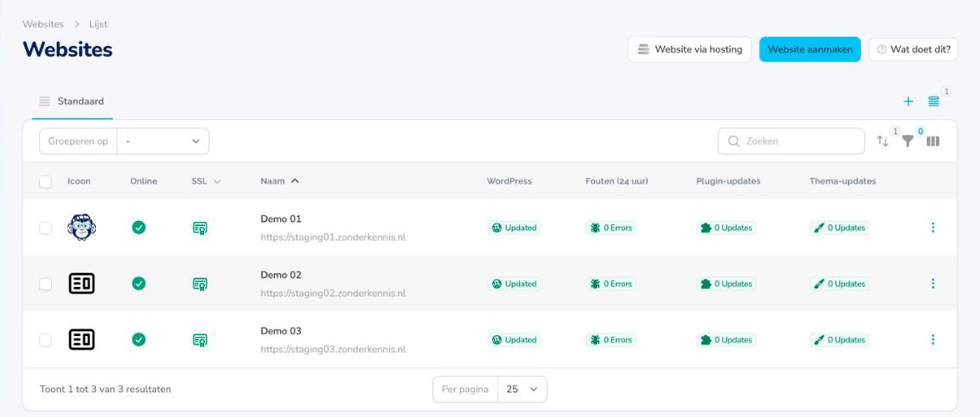Click the Demo 01 online status checkmark
Screen dimensions: 980x417
[138, 228]
